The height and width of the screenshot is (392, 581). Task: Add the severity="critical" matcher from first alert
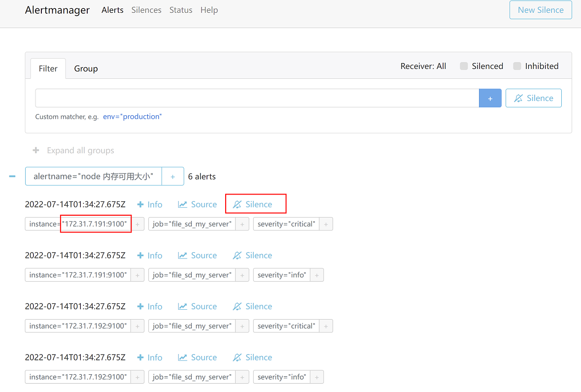(326, 224)
